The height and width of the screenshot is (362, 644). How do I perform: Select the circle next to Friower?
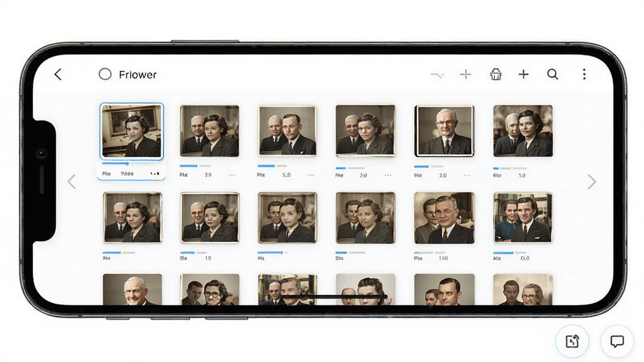(105, 74)
